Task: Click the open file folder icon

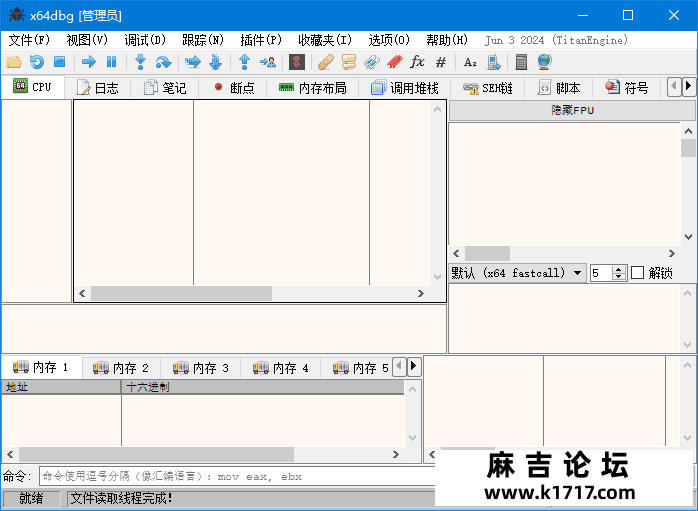Action: (14, 62)
